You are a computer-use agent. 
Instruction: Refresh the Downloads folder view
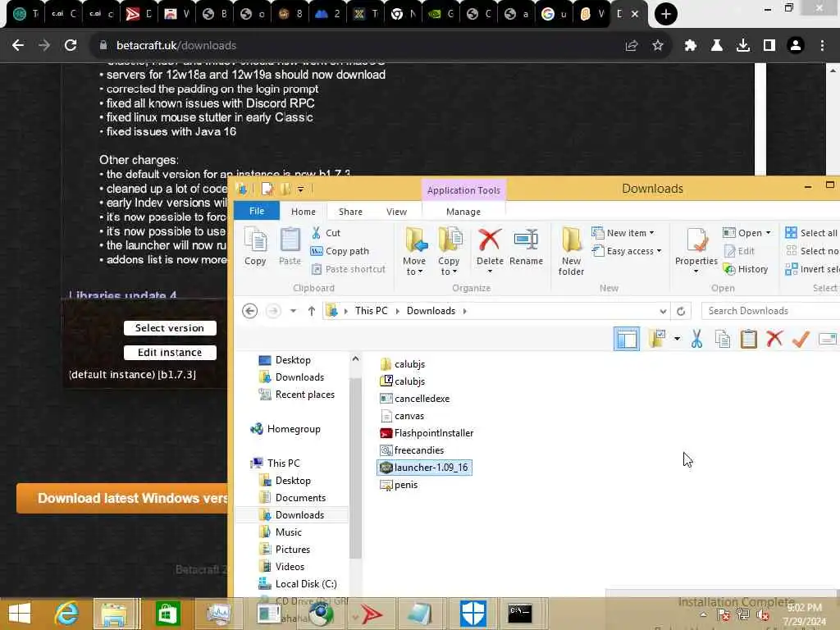pyautogui.click(x=681, y=311)
